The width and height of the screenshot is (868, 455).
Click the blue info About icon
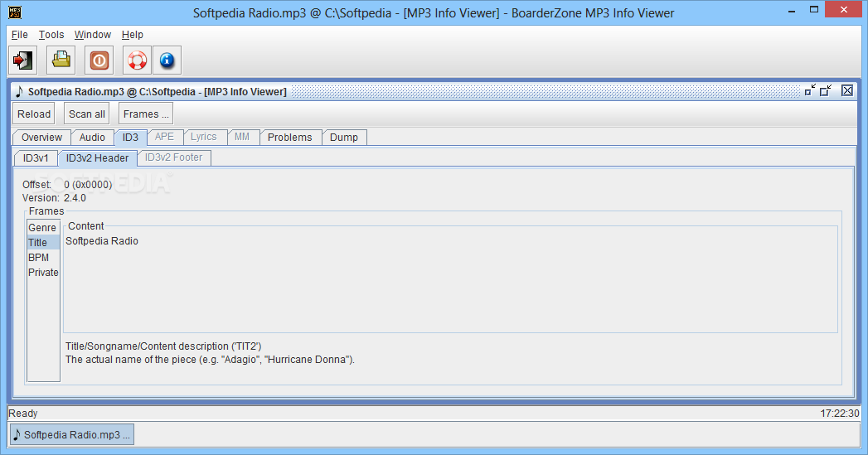pos(167,60)
